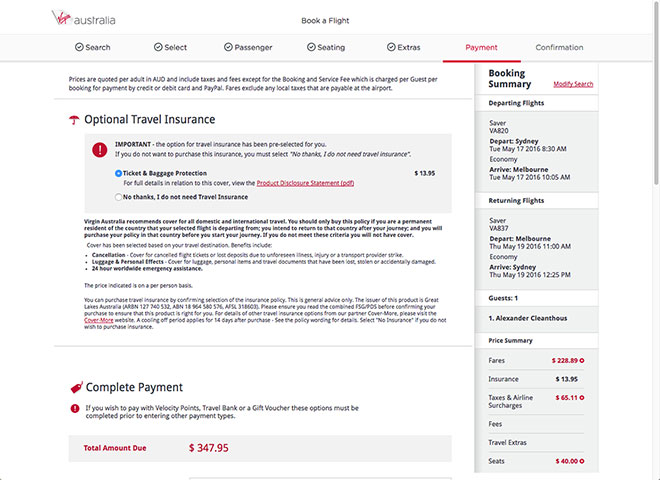
Task: Click the $ 40.00 seats amount
Action: point(566,461)
